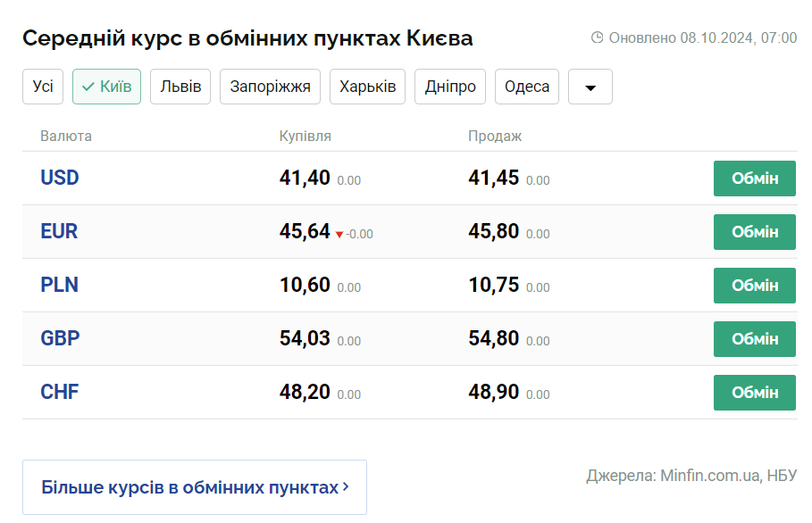Screen dimensions: 812x523
Task: Click Обмін button in PLN row
Action: pos(755,286)
